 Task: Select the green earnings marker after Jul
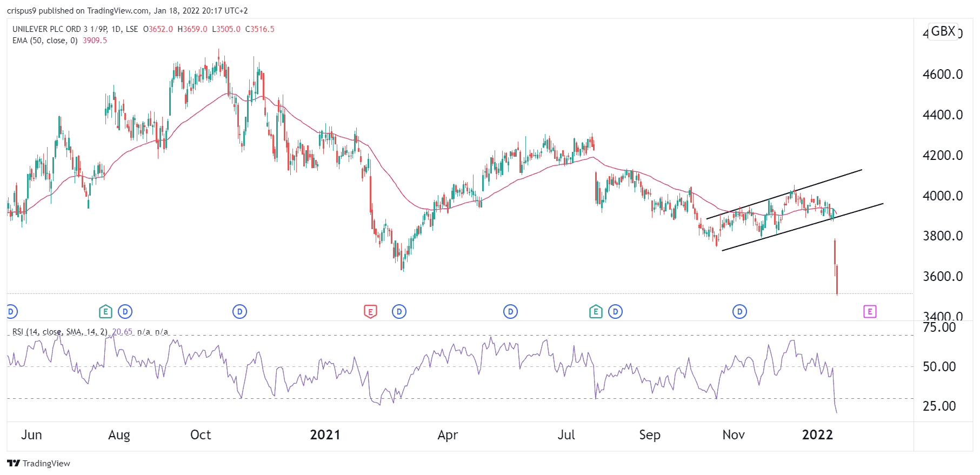pyautogui.click(x=595, y=311)
